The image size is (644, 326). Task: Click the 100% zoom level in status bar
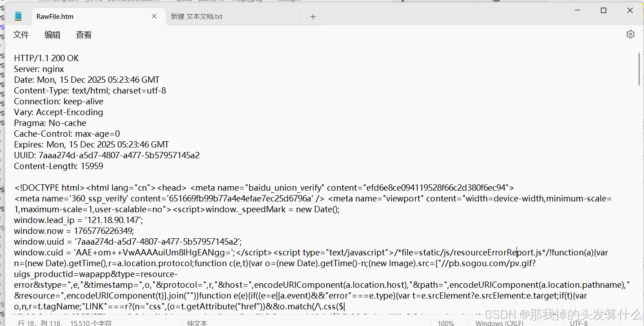[x=446, y=323]
